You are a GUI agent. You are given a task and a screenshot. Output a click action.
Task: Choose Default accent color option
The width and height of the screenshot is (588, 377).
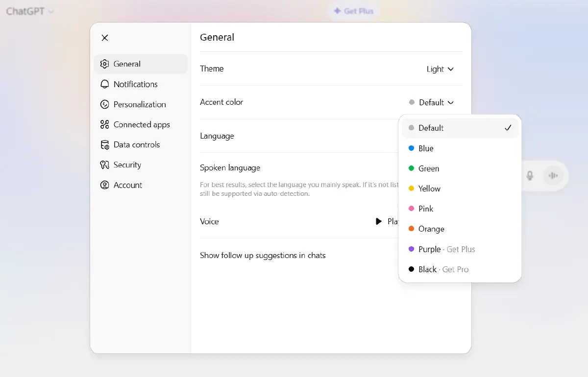click(x=460, y=128)
